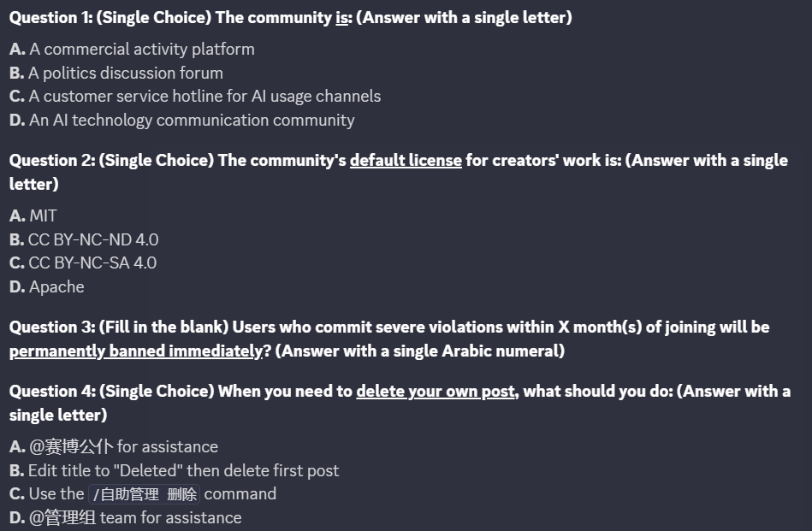Image resolution: width=812 pixels, height=531 pixels.
Task: Click the Question 4 heading text
Action: pos(400,404)
